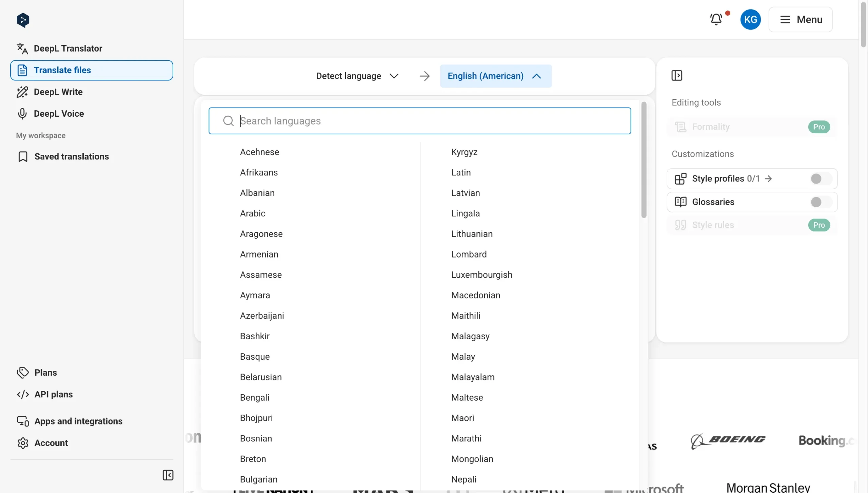Pick Malayalam as target language
The width and height of the screenshot is (868, 493).
click(x=473, y=377)
